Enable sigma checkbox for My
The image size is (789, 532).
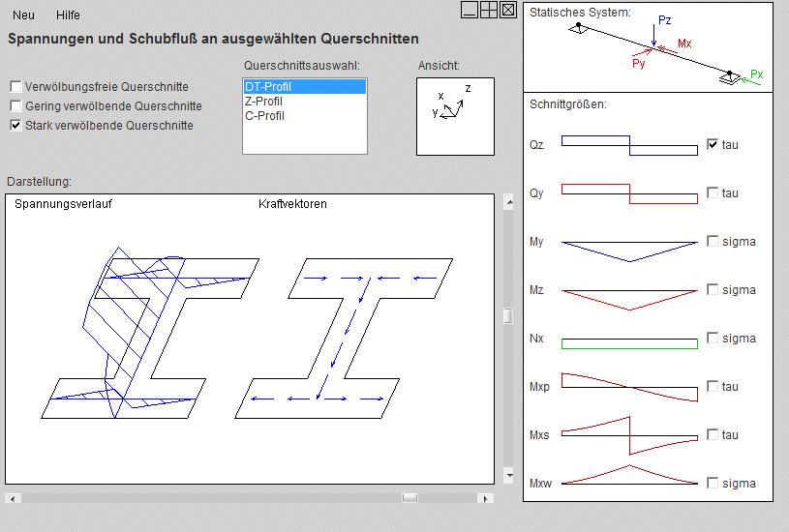[x=713, y=242]
